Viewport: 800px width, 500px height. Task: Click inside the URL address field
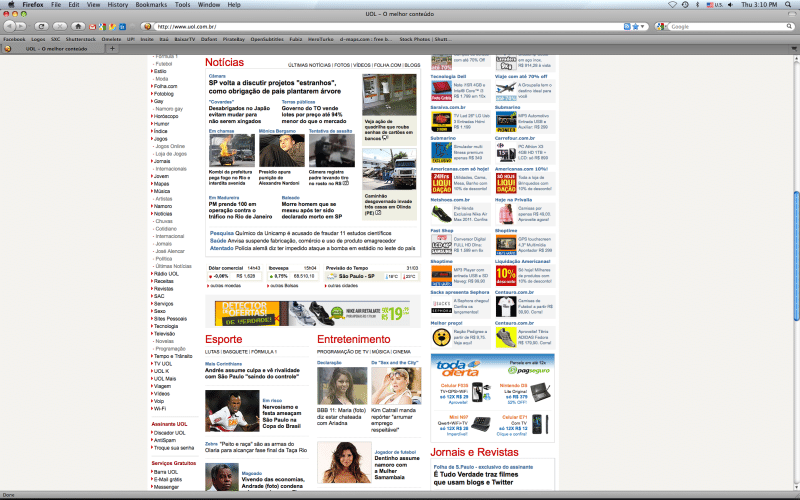388,27
